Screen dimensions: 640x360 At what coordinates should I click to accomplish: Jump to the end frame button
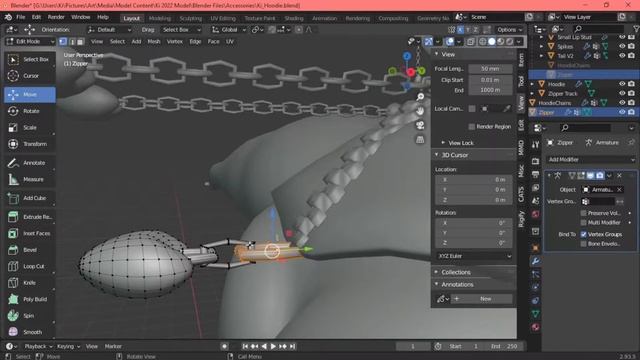point(293,347)
